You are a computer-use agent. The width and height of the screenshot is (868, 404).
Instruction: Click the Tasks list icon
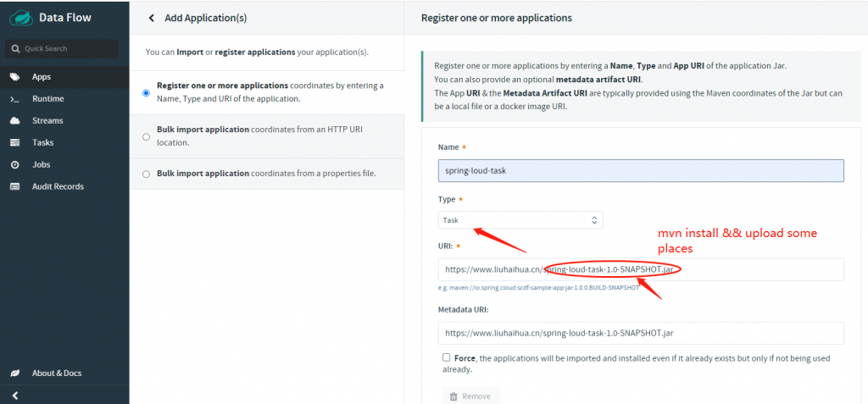point(15,143)
